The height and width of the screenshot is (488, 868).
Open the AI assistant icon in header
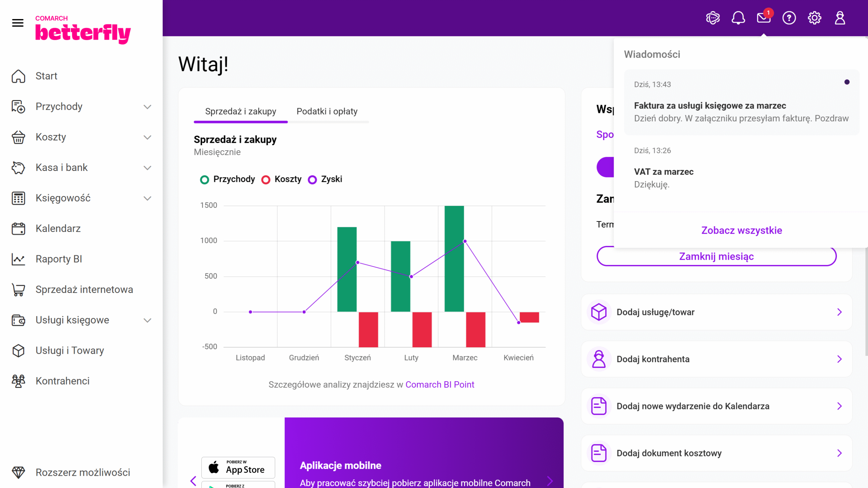click(x=713, y=18)
